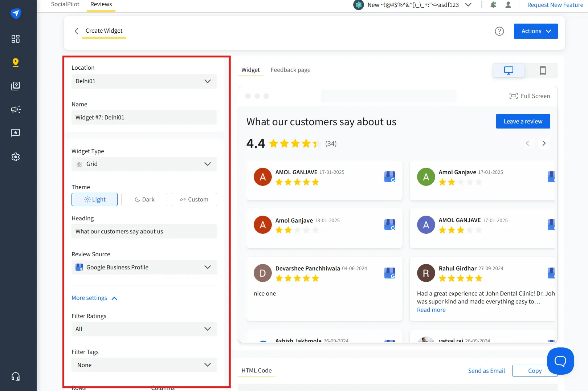Open the notifications bell icon
Image resolution: width=588 pixels, height=391 pixels.
tap(493, 5)
